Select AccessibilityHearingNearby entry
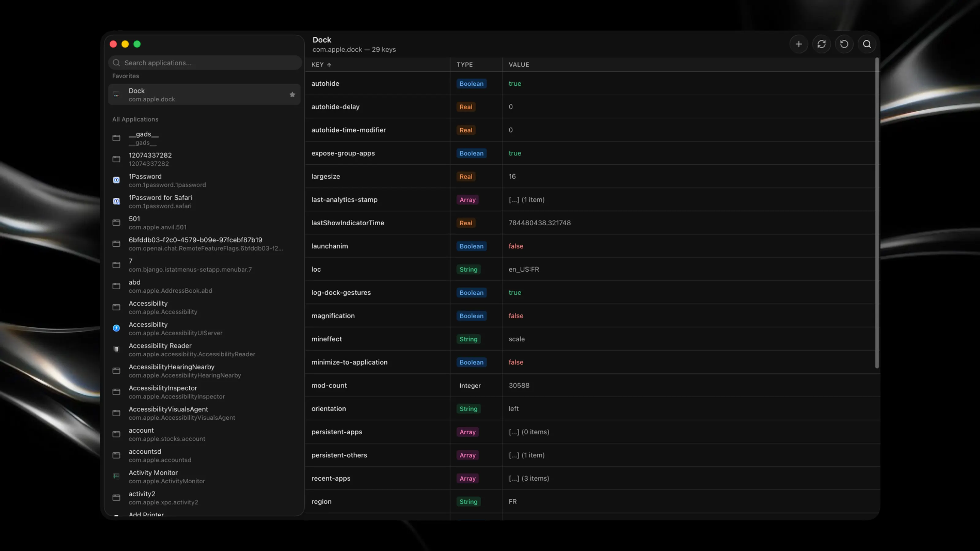Screen dimensions: 980x551 coord(204,371)
